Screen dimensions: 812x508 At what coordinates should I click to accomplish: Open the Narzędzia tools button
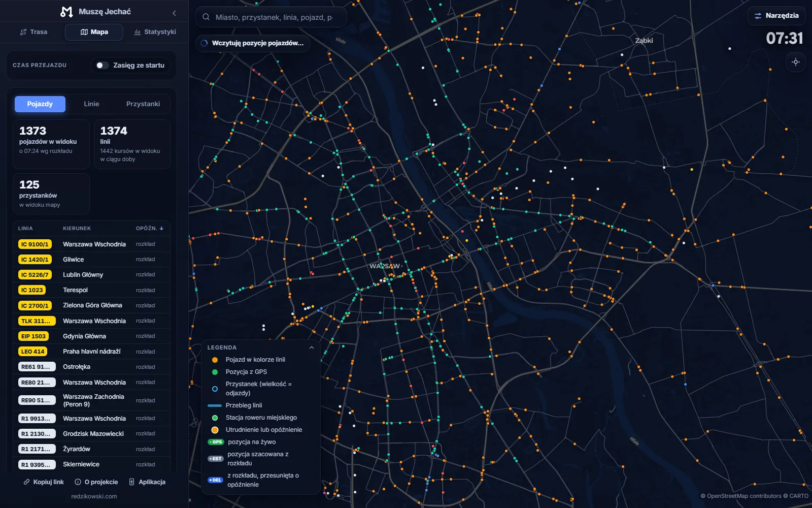pos(776,16)
